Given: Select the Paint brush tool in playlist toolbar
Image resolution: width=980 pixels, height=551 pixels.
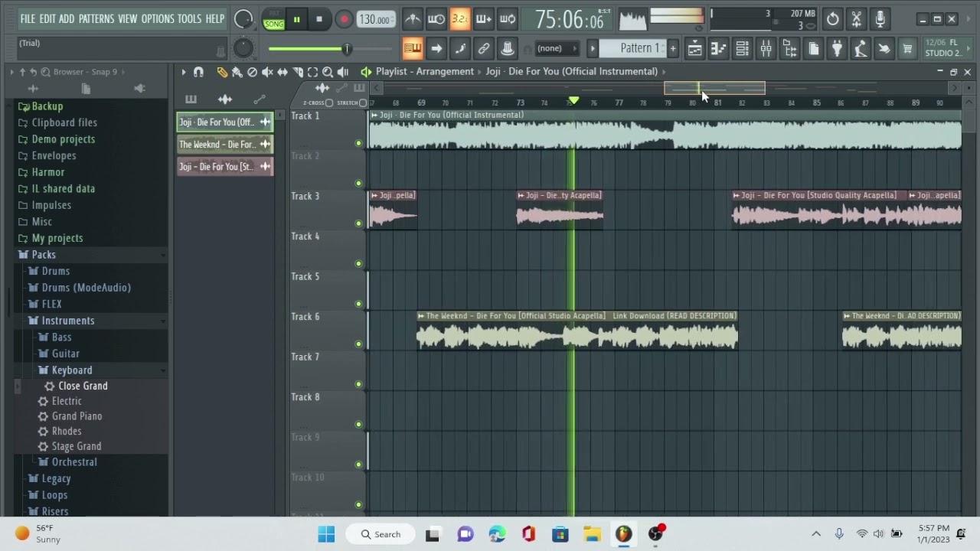Looking at the screenshot, I should [237, 72].
